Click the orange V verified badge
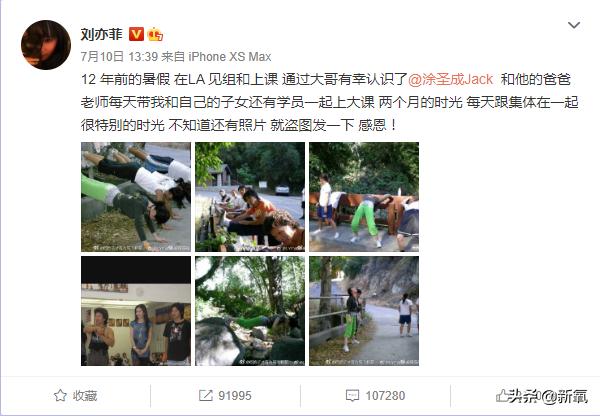Image resolution: width=600 pixels, height=416 pixels. (x=136, y=34)
